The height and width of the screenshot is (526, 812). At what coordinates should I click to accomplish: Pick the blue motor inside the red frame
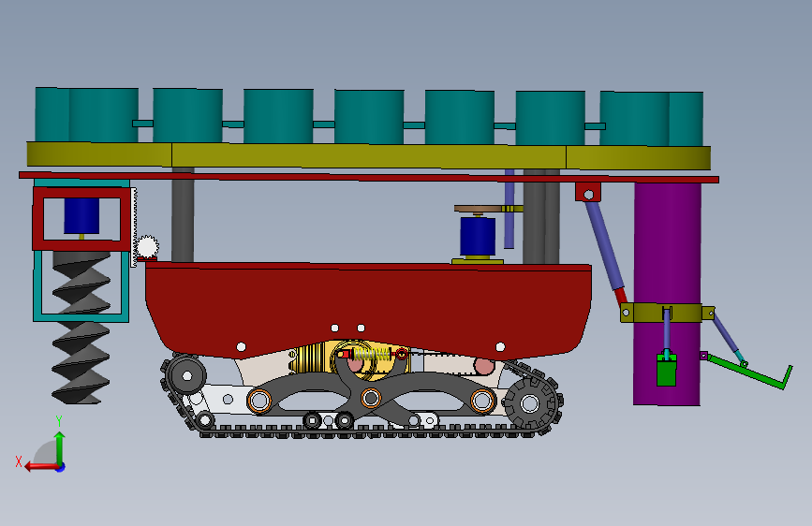81,216
